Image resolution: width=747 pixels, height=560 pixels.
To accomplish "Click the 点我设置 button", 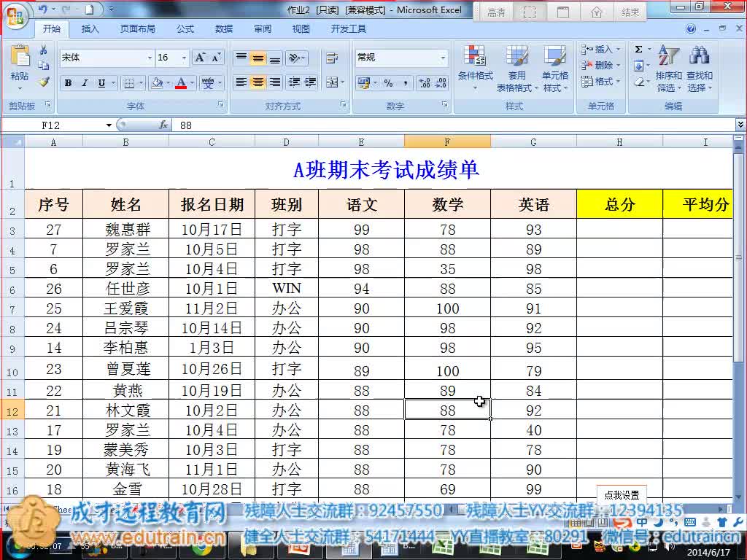I will point(621,493).
